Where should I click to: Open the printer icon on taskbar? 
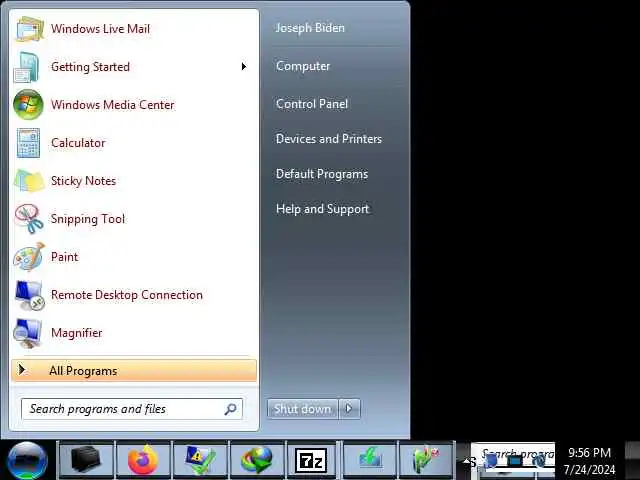pos(86,460)
